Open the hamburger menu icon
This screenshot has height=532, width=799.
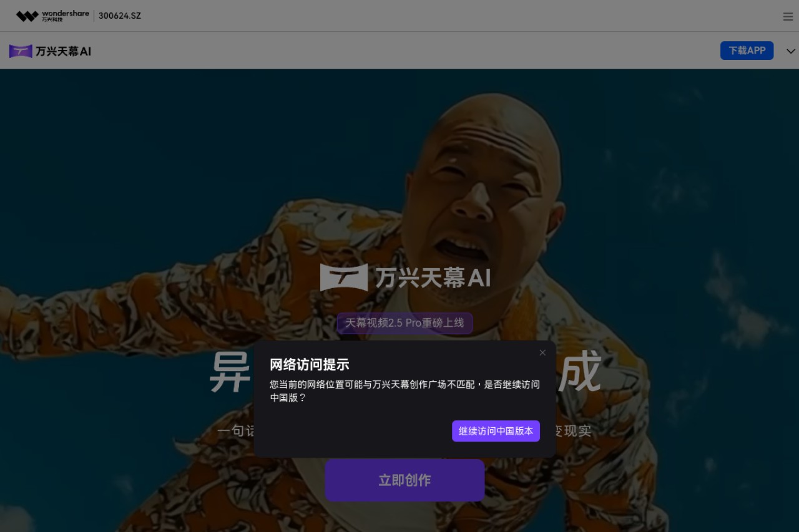coord(788,16)
